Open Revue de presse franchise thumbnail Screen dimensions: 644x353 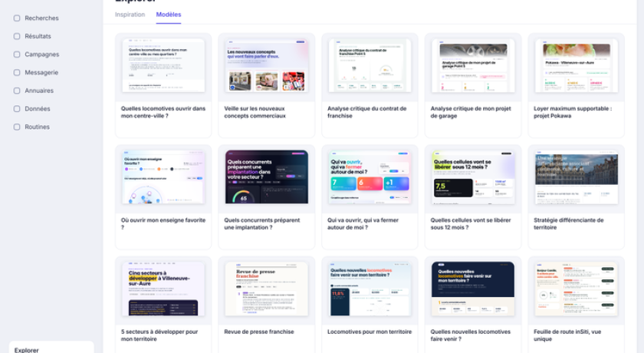pyautogui.click(x=267, y=289)
